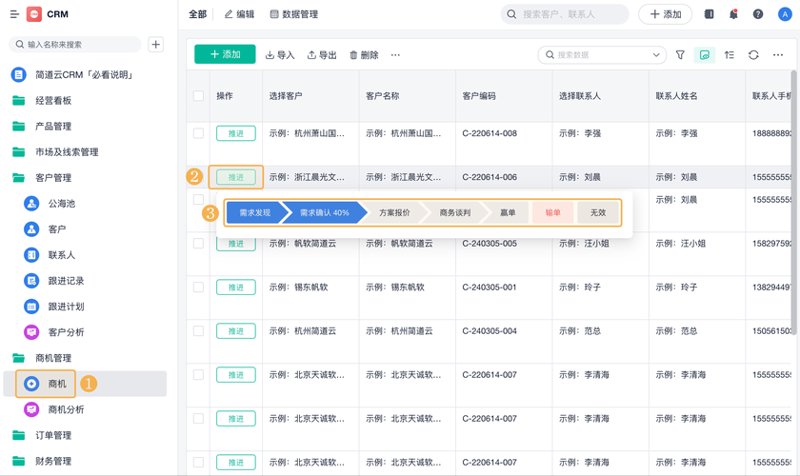The height and width of the screenshot is (476, 800).
Task: Open the 数据管理 tab
Action: (294, 14)
